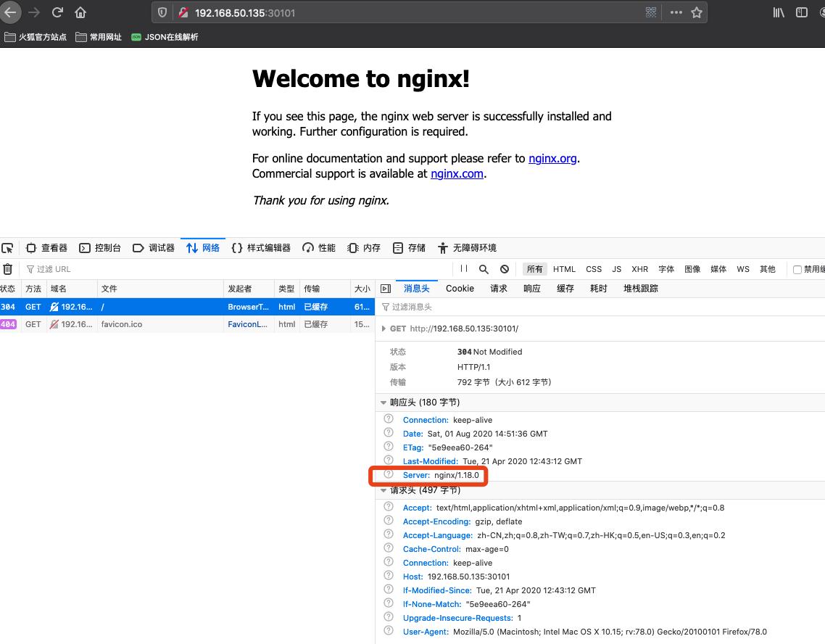Viewport: 825px width, 644px height.
Task: Open the JSON在线解析 bookmark
Action: (x=165, y=37)
